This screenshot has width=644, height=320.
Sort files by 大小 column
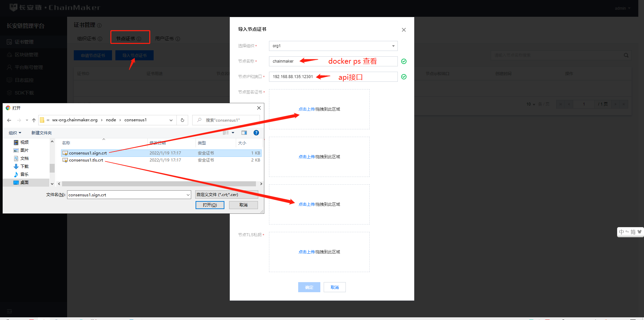point(242,143)
